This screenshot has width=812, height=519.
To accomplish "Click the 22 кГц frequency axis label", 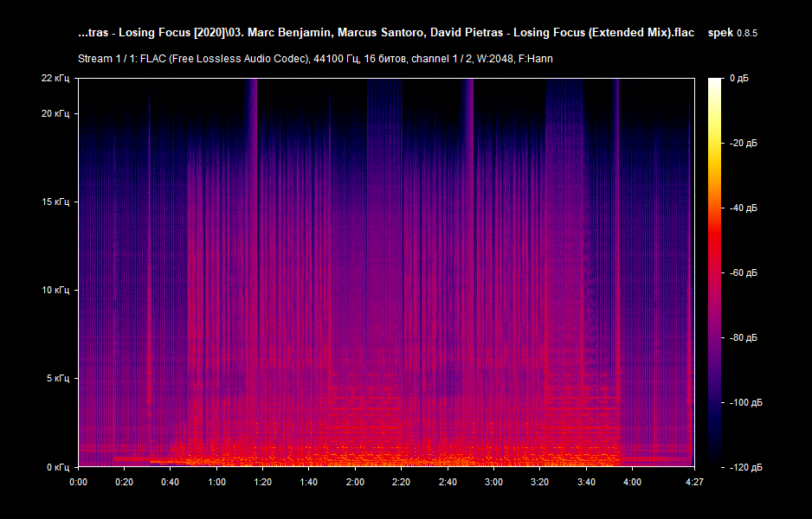I will tap(57, 76).
